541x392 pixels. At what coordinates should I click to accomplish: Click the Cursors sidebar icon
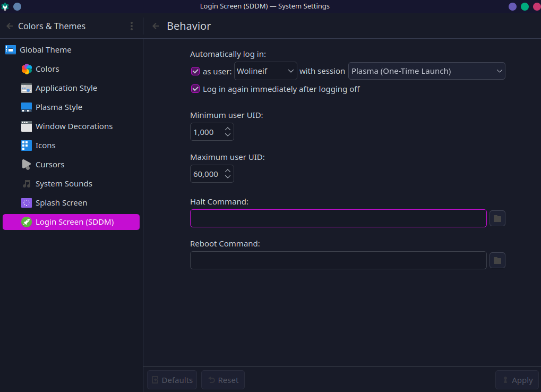point(25,164)
